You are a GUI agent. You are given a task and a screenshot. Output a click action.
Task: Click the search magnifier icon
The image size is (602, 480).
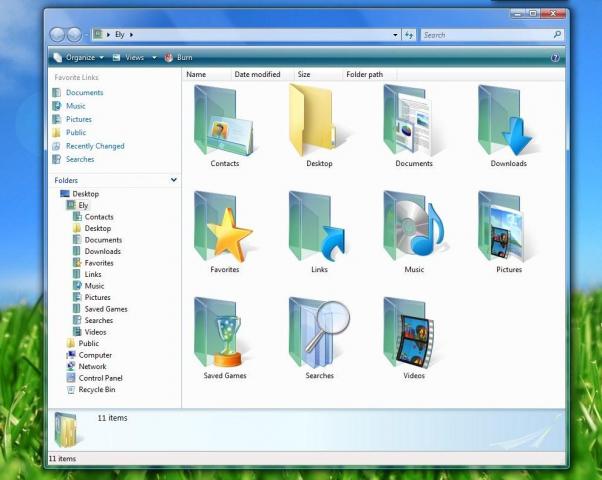tap(557, 35)
